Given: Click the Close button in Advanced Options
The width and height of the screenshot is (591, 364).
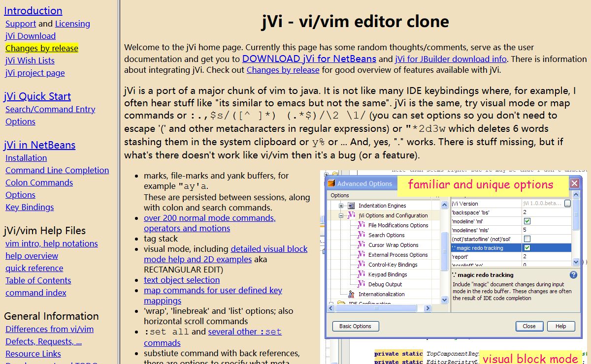Looking at the screenshot, I should (529, 326).
